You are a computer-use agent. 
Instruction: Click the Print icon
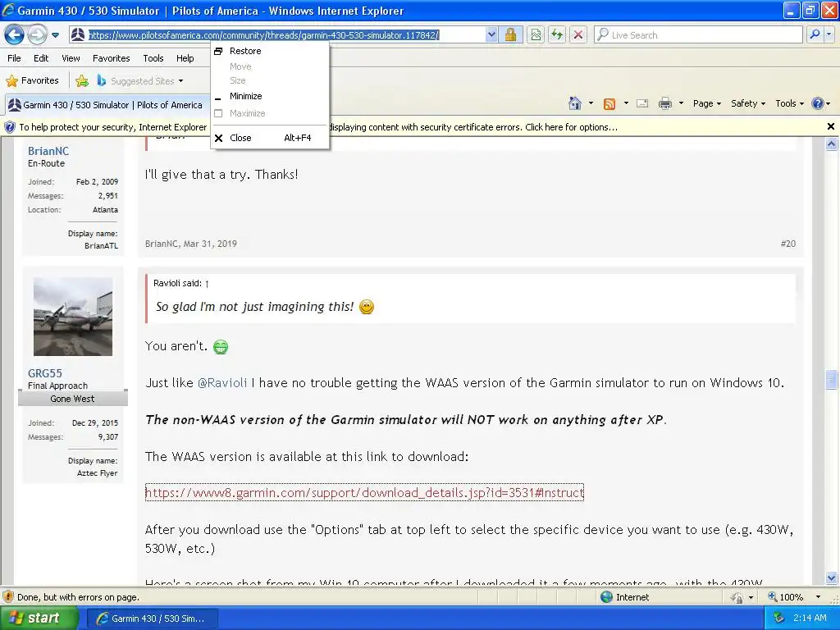[x=664, y=103]
